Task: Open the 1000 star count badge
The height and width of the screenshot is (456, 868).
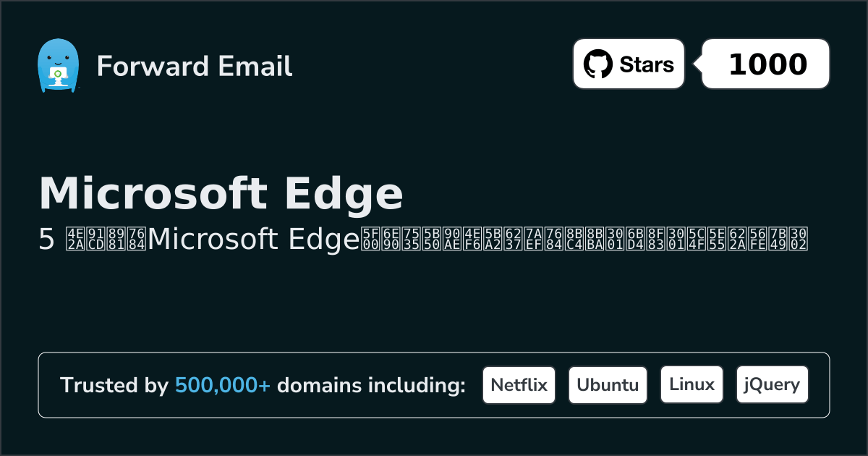Action: pos(767,64)
